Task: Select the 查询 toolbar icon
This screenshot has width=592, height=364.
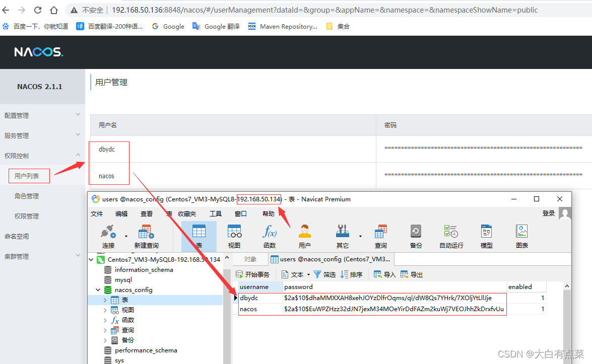Action: click(x=380, y=237)
